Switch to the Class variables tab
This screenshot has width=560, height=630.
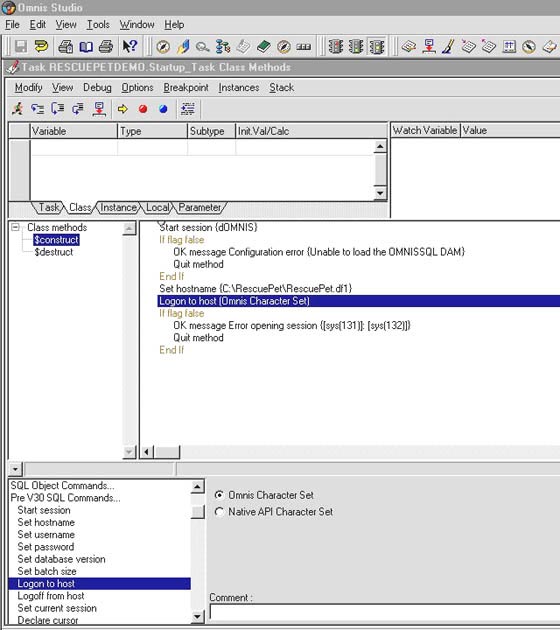[x=80, y=207]
